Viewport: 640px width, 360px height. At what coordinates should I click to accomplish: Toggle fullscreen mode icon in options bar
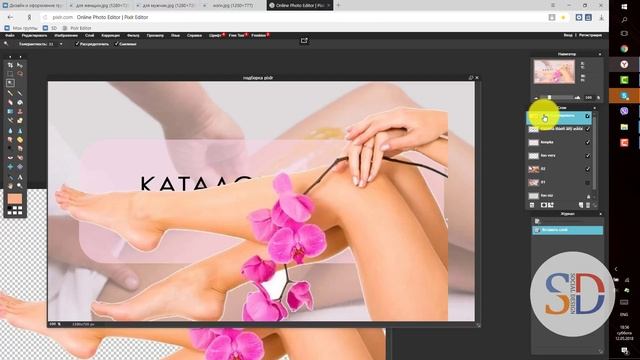click(304, 40)
